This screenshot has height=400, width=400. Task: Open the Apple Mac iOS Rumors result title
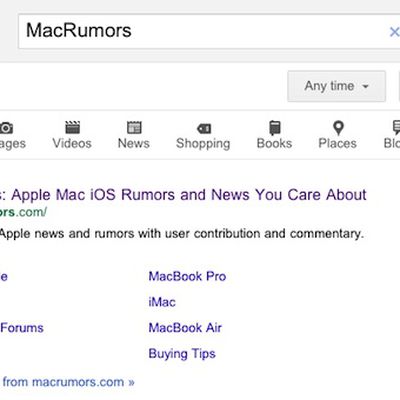click(x=183, y=195)
